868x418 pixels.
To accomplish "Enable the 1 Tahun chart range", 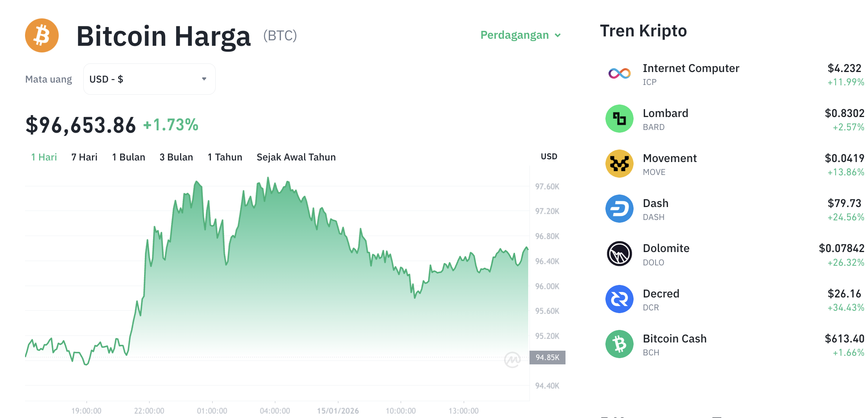I will [x=225, y=157].
